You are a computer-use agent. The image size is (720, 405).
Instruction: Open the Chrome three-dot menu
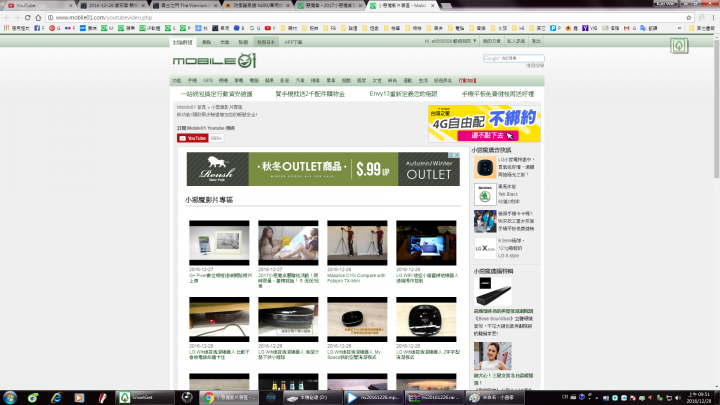click(x=713, y=17)
